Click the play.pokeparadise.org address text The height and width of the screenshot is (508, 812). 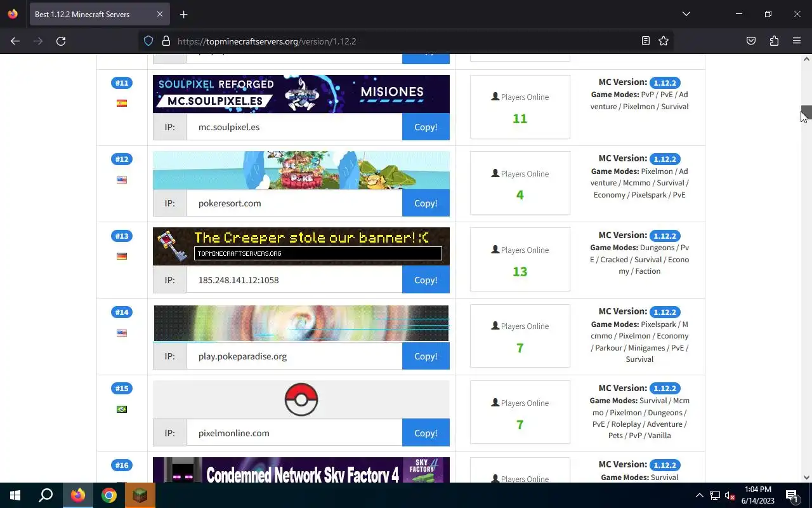point(242,356)
